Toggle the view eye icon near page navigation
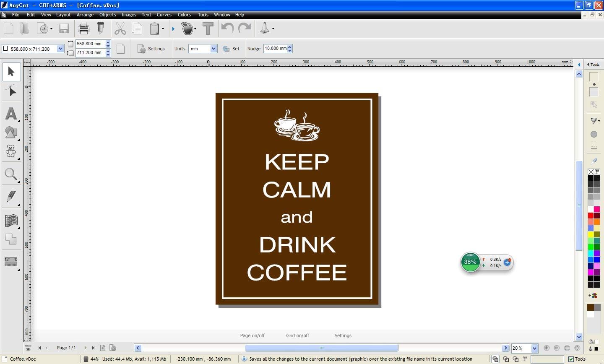This screenshot has width=604, height=364. [x=28, y=348]
